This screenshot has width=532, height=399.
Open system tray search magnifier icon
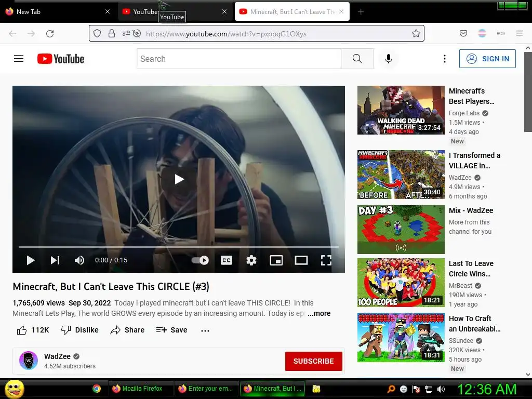coord(391,389)
